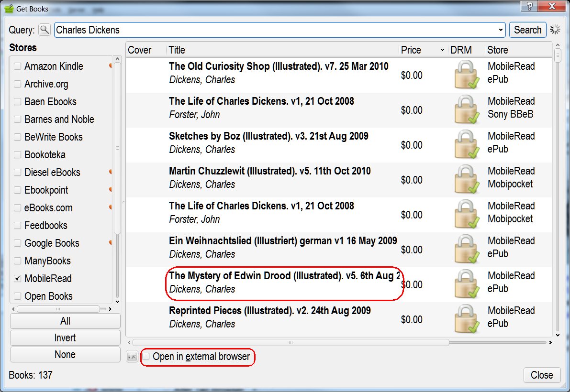The height and width of the screenshot is (392, 570).
Task: Click the help question mark button
Action: (530, 6)
